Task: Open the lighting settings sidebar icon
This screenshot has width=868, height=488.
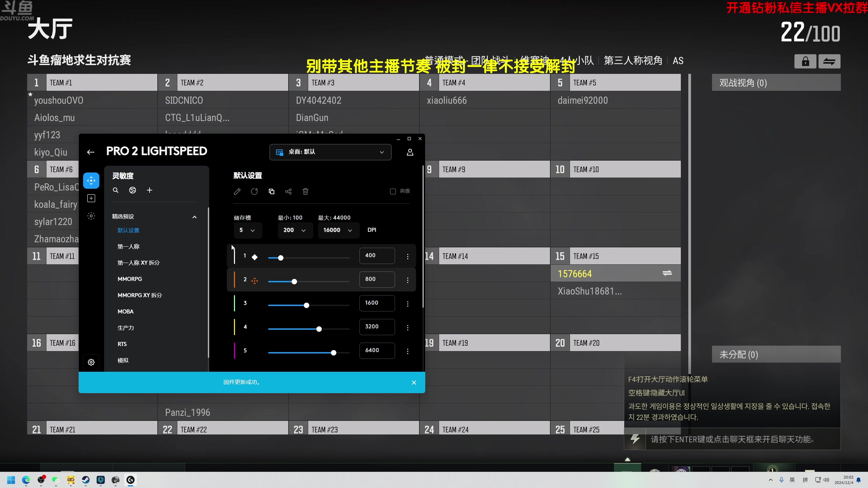Action: coord(91,216)
